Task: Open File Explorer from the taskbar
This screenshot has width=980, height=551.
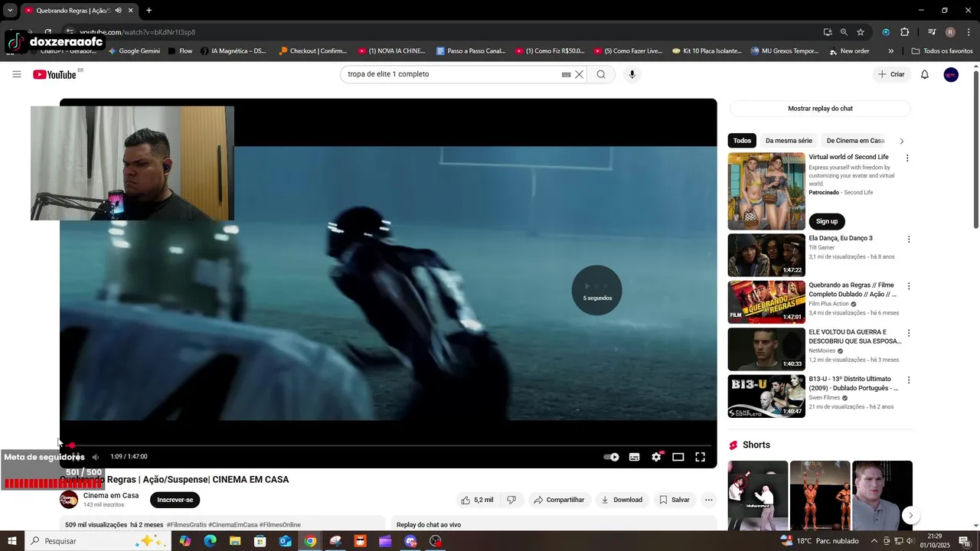Action: 235,541
